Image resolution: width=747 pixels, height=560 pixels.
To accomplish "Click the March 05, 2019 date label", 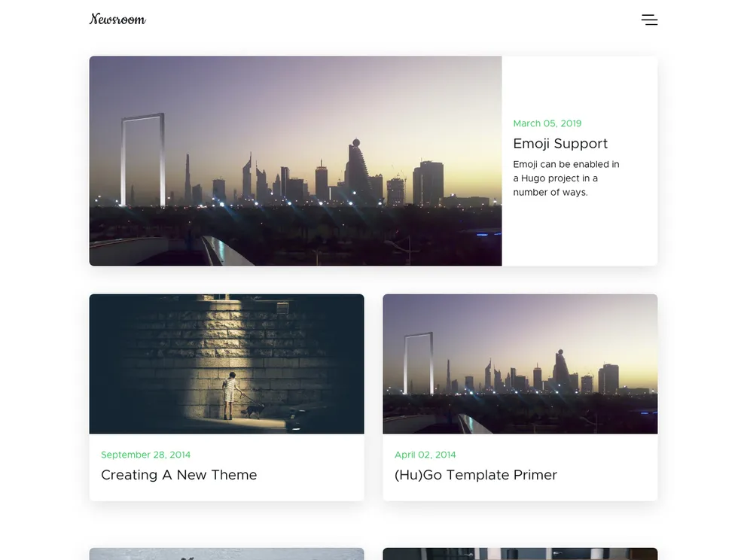I will (x=547, y=123).
